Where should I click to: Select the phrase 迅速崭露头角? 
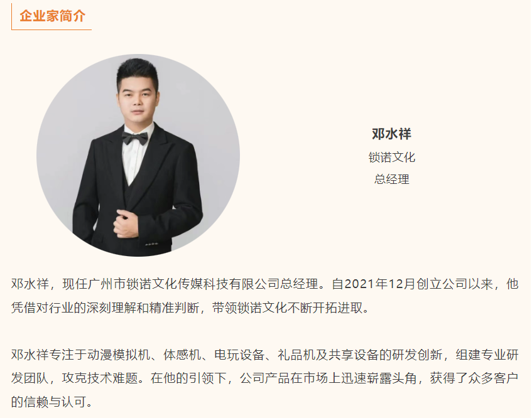tap(379, 378)
